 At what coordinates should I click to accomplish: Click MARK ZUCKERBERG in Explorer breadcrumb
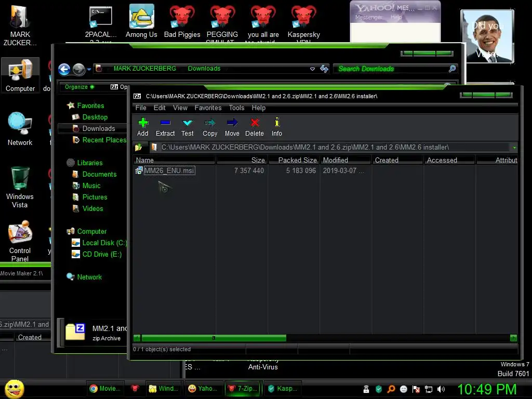pyautogui.click(x=145, y=68)
